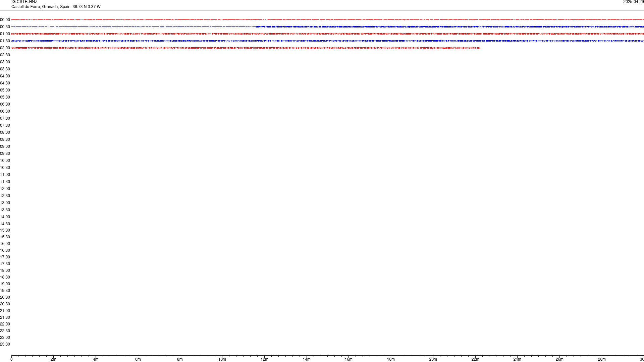Click the 18m tick label on axis
The image size is (644, 362).
[391, 359]
